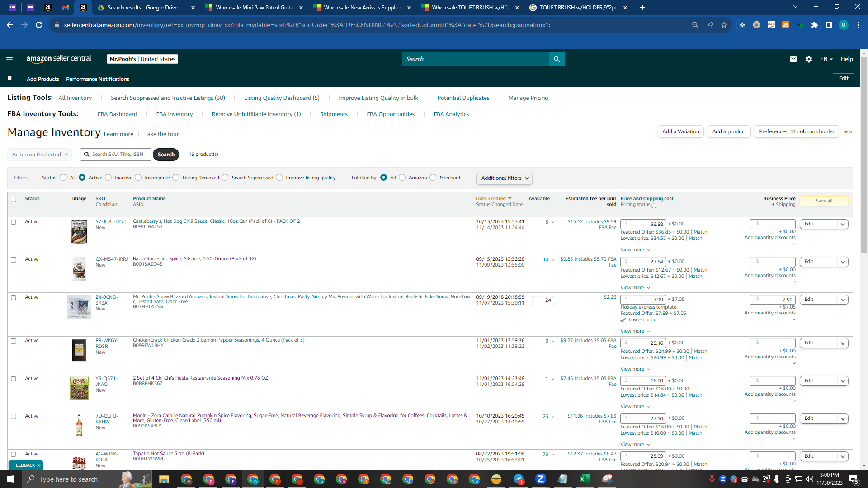Viewport: 868px width, 488px height.
Task: Click the Add a Variation button
Action: coord(681,131)
